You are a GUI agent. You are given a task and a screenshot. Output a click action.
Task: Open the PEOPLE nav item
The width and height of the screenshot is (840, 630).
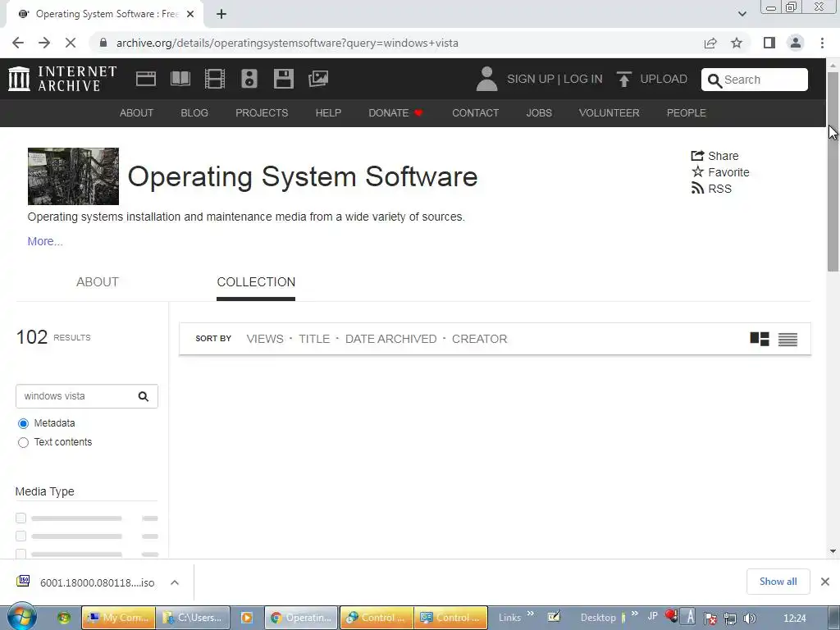point(687,113)
